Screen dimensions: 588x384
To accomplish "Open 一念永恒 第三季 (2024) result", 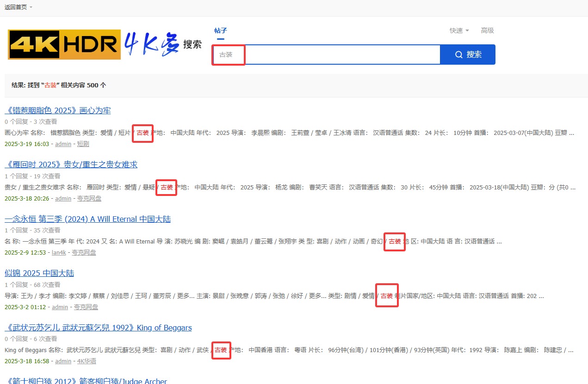I will 87,219.
